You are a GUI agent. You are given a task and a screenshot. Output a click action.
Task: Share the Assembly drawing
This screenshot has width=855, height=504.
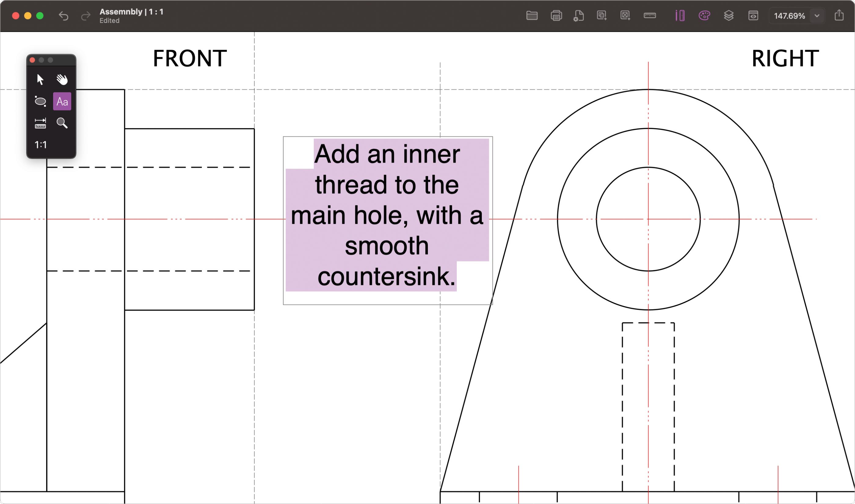[x=839, y=16]
